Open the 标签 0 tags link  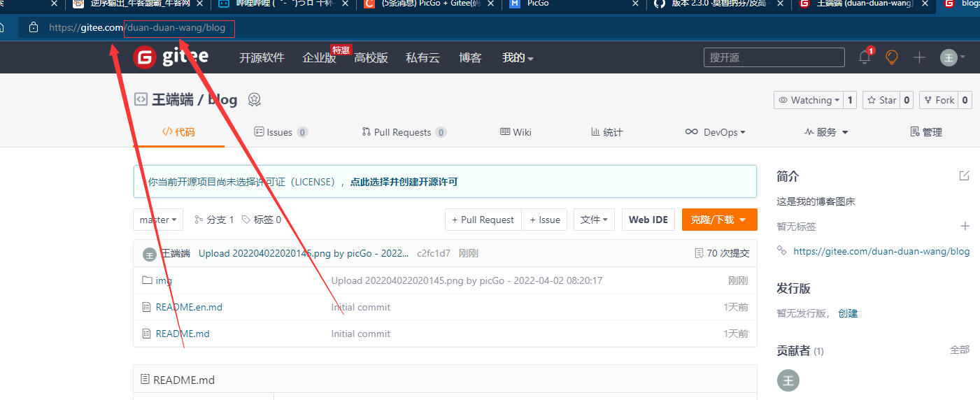pos(261,220)
